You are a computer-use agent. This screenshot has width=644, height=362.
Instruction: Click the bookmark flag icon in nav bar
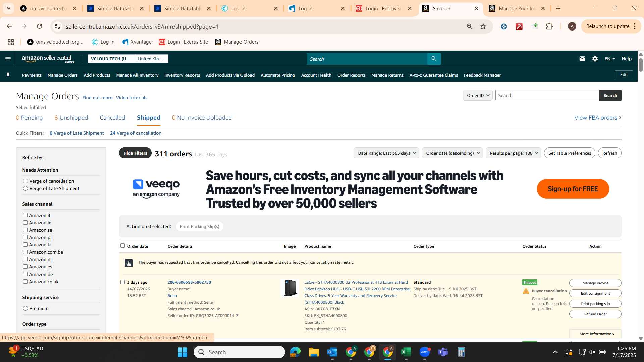(x=8, y=75)
